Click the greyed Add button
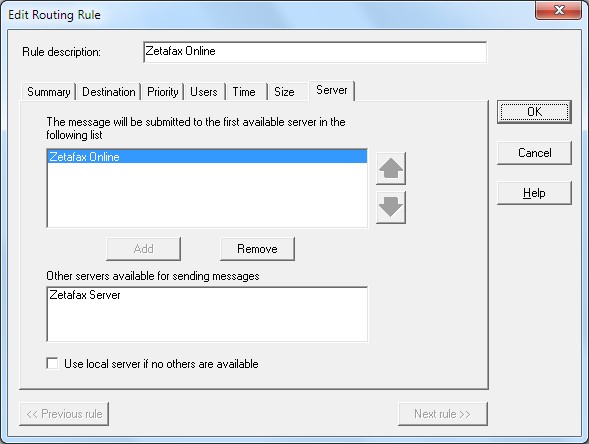The image size is (589, 444). click(x=143, y=249)
